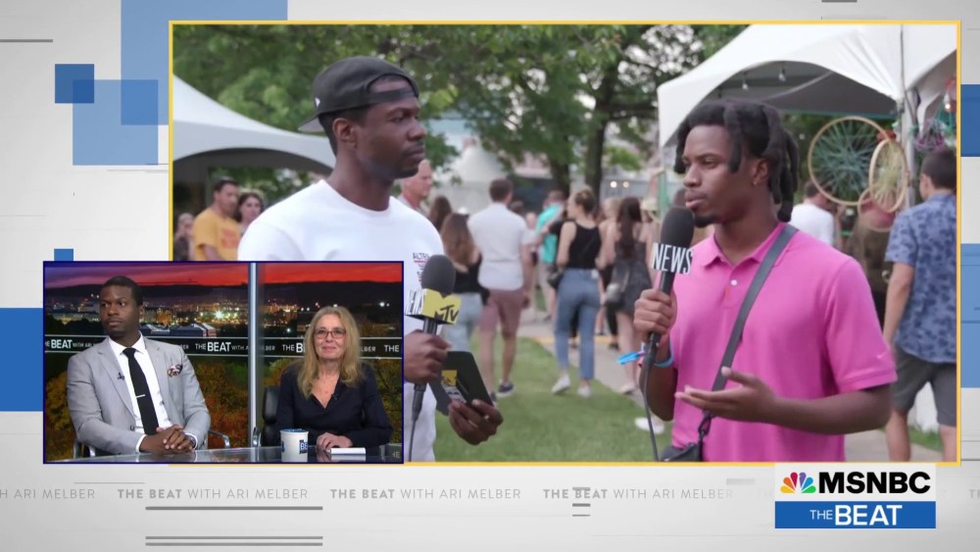Open the studio inset panel with gray-suited man
The height and width of the screenshot is (552, 980).
147,362
